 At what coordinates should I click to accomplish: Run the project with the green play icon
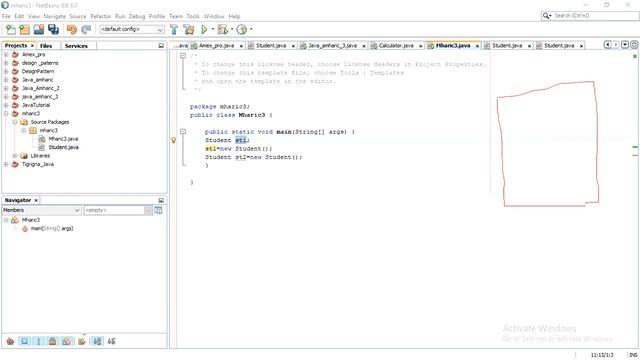tap(204, 29)
